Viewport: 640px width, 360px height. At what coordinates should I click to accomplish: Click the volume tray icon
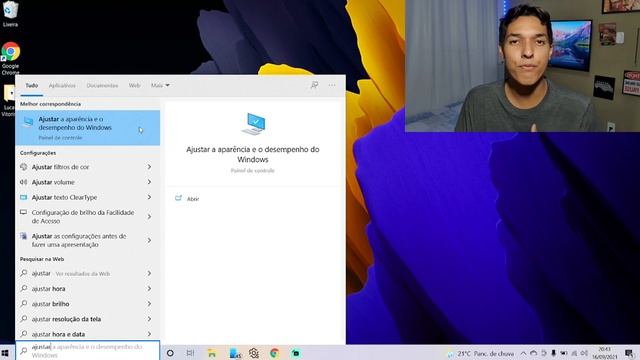click(x=584, y=353)
